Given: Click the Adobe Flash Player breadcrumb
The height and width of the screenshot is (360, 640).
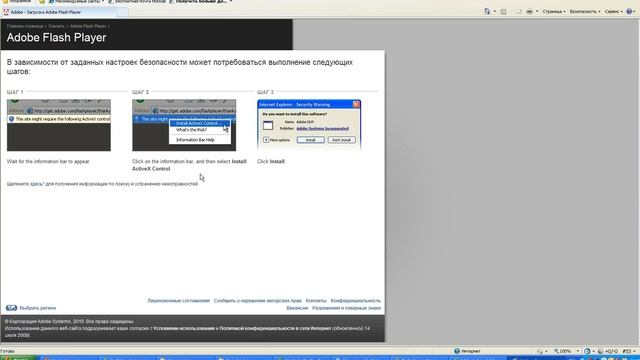Looking at the screenshot, I should 88,26.
